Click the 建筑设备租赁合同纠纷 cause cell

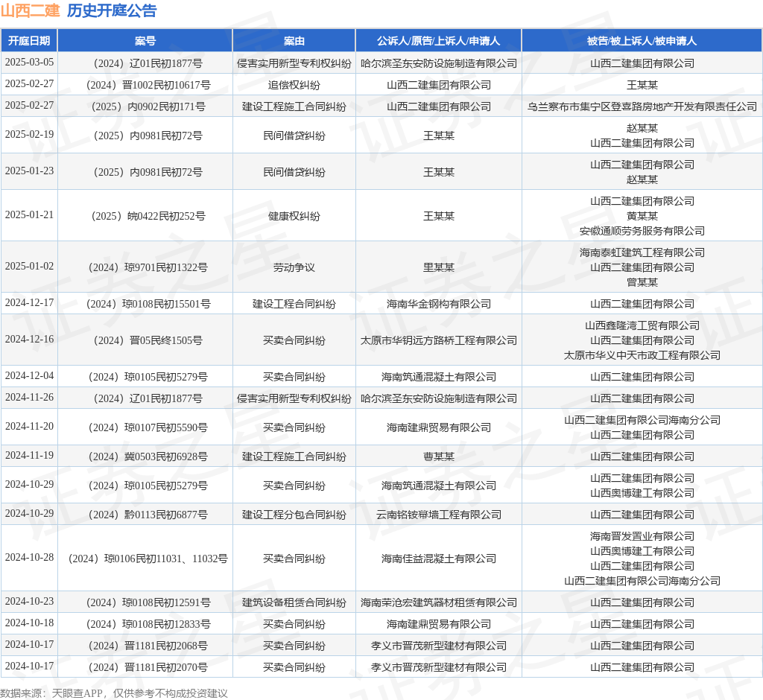pos(294,602)
